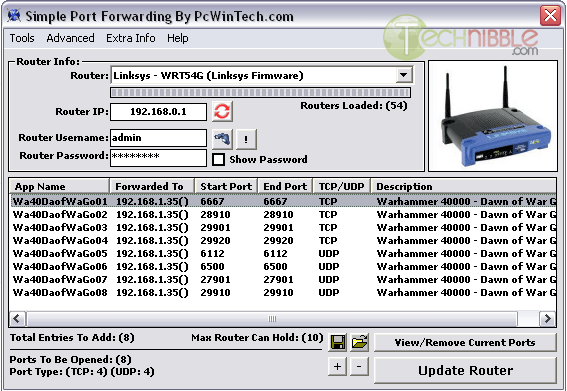Click the Router Username field

158,138
